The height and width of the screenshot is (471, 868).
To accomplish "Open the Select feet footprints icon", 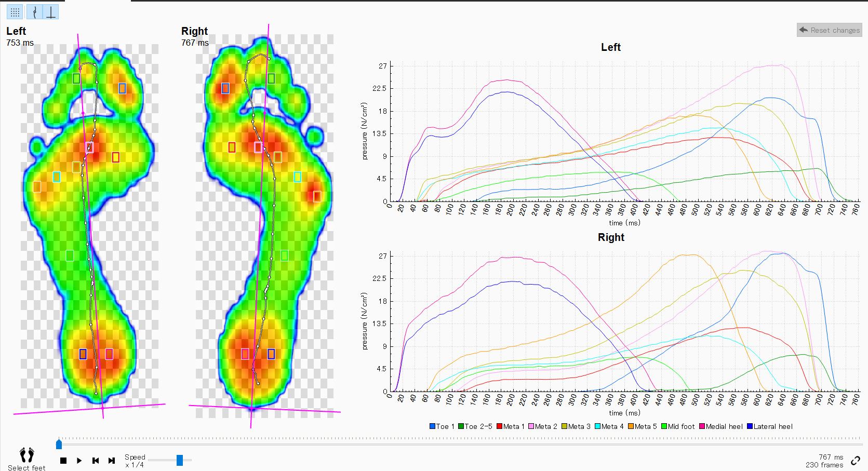I will point(26,455).
